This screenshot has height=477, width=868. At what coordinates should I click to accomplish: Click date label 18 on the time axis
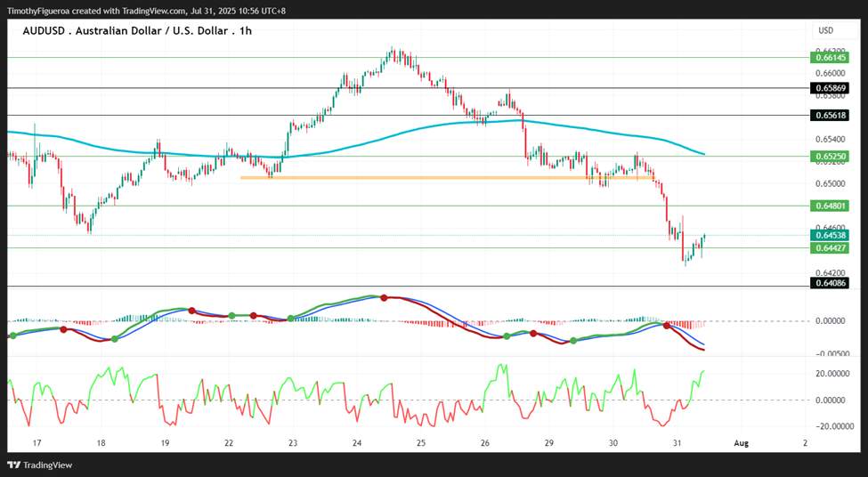(101, 443)
